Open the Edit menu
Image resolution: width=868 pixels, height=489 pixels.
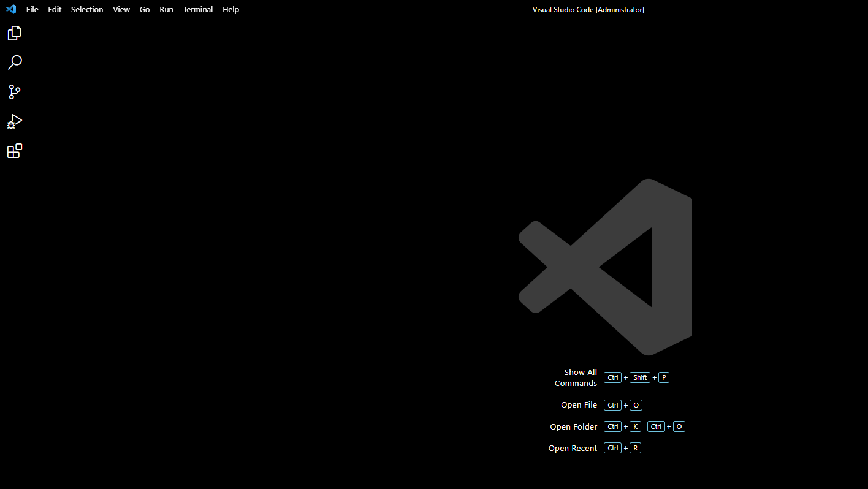pos(55,9)
